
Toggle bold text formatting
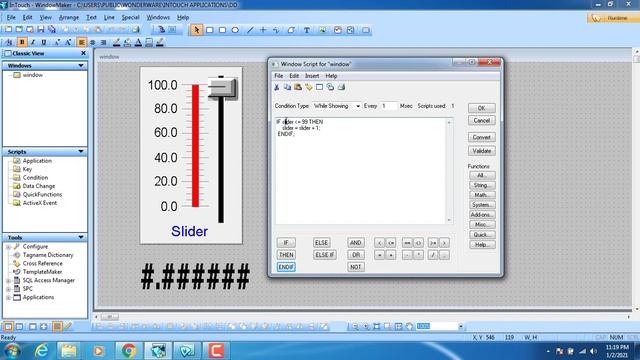coord(22,42)
